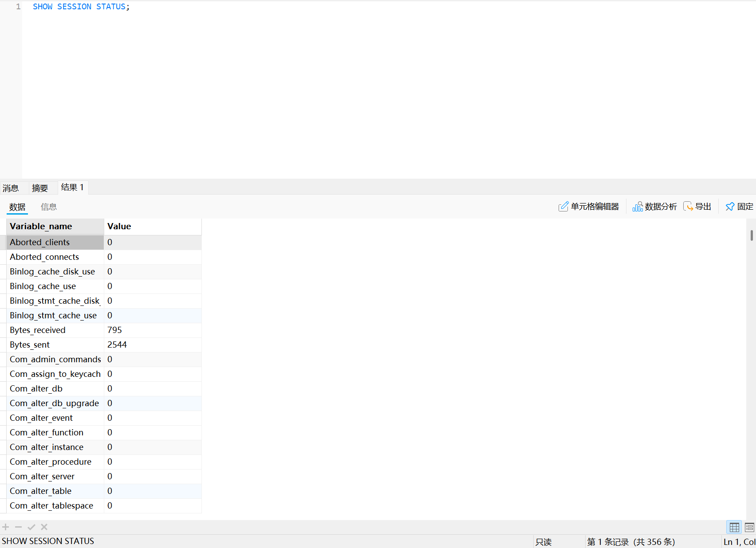Select the 数据 sub-tab
The height and width of the screenshot is (548, 756).
pos(17,207)
